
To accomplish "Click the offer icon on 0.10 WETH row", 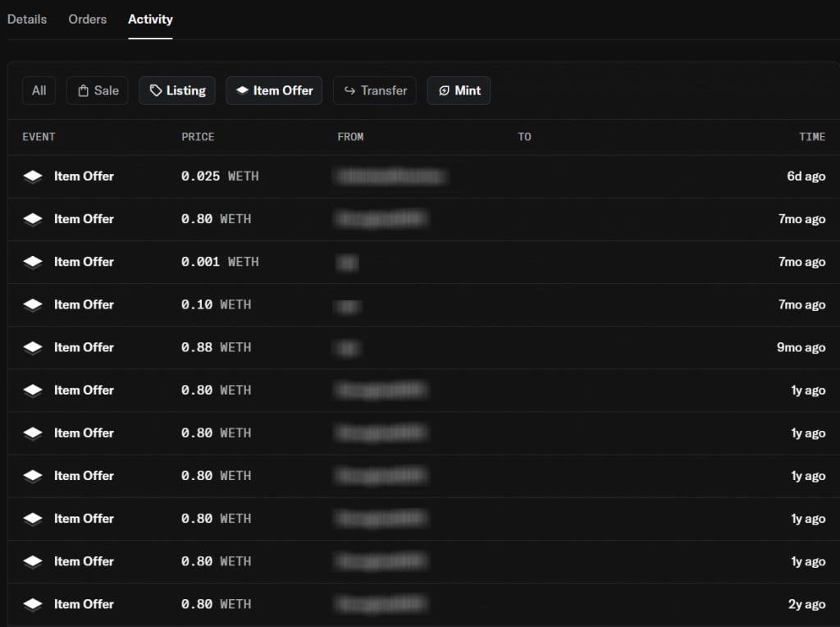I will [x=33, y=304].
